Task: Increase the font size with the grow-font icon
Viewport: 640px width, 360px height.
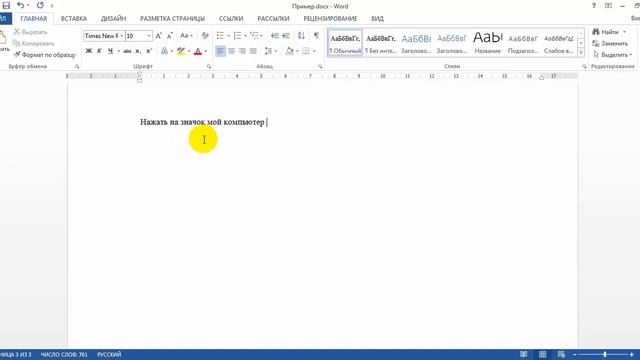Action: pos(159,36)
